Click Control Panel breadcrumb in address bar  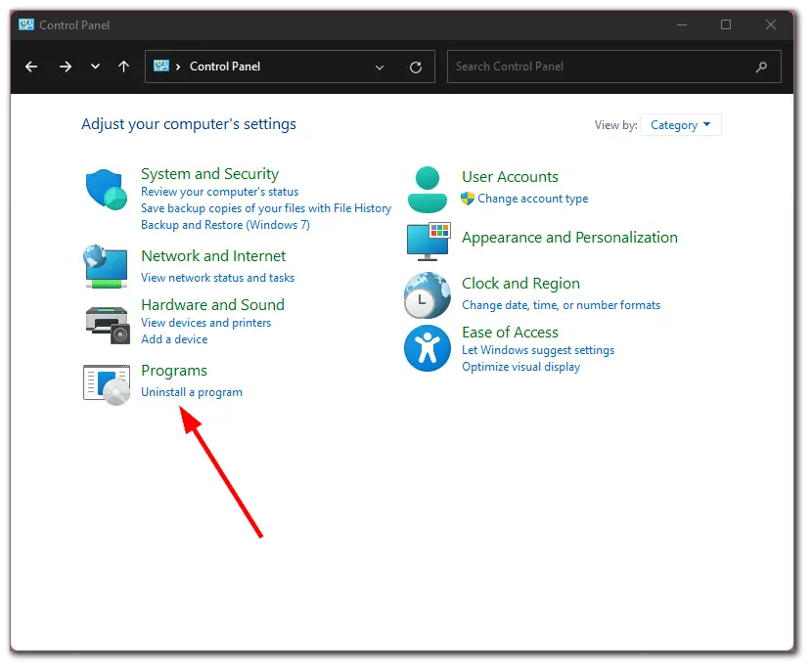click(225, 67)
